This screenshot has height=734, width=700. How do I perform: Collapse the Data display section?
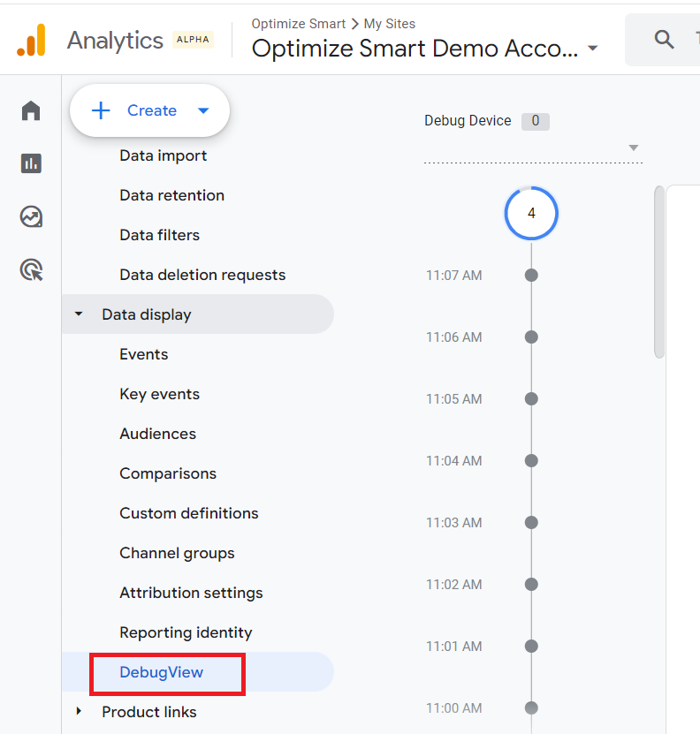[x=79, y=314]
